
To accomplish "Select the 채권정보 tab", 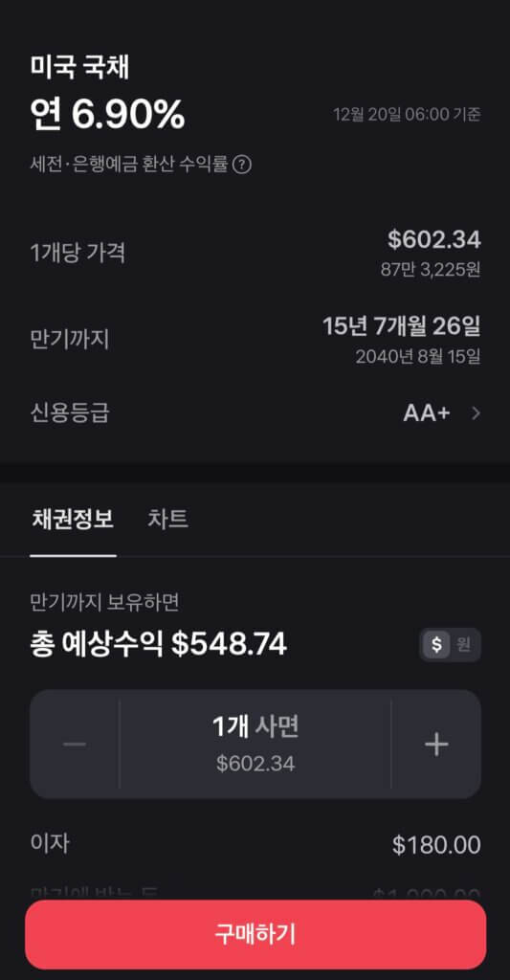I will coord(73,520).
